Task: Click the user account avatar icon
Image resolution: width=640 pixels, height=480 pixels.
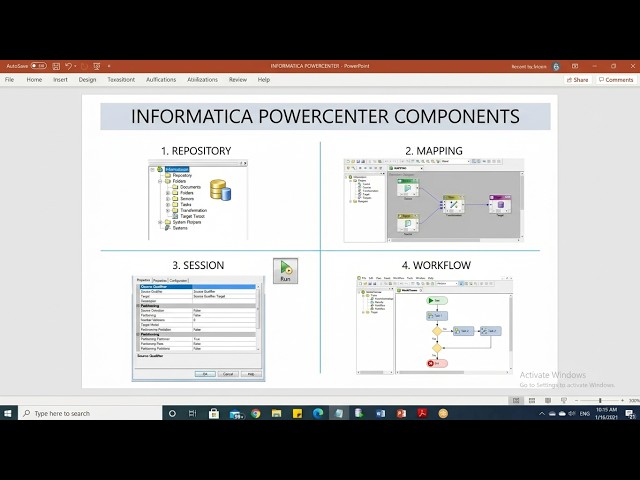Action: [x=556, y=66]
